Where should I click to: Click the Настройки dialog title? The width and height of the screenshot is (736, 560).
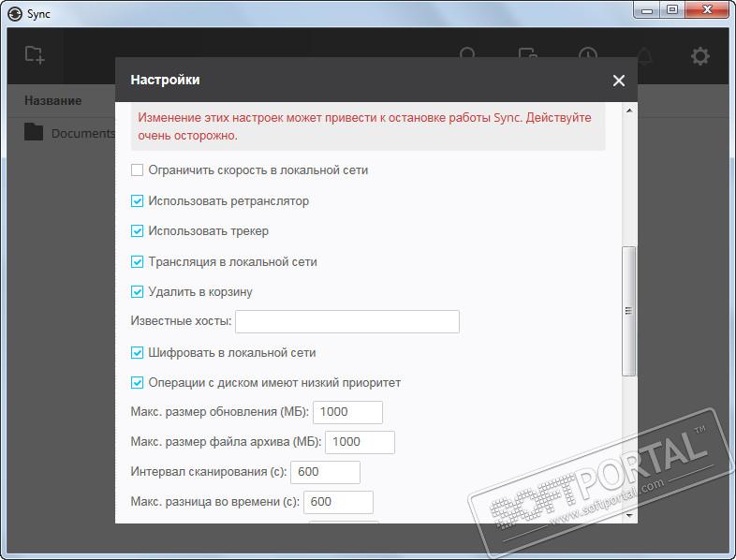click(165, 80)
